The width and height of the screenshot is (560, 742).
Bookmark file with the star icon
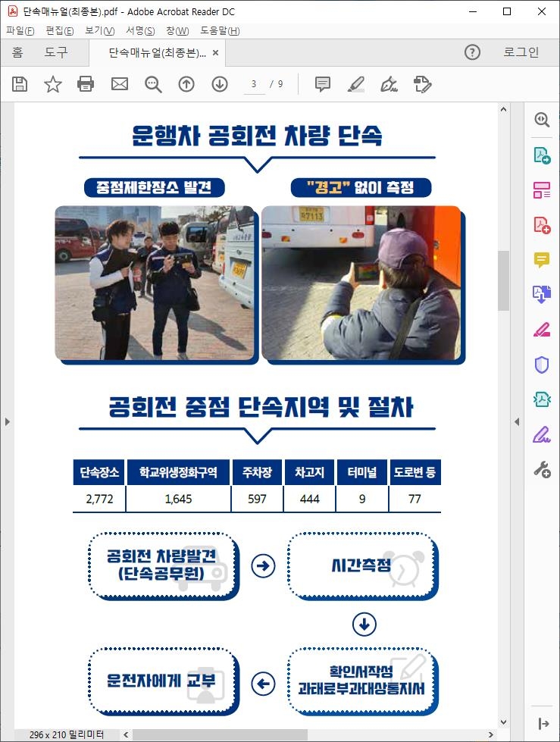[53, 84]
